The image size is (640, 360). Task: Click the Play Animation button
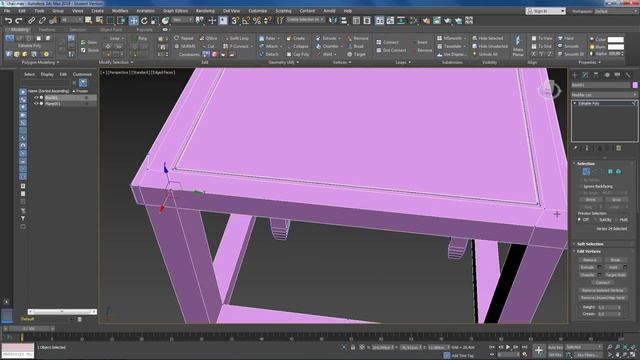click(508, 347)
